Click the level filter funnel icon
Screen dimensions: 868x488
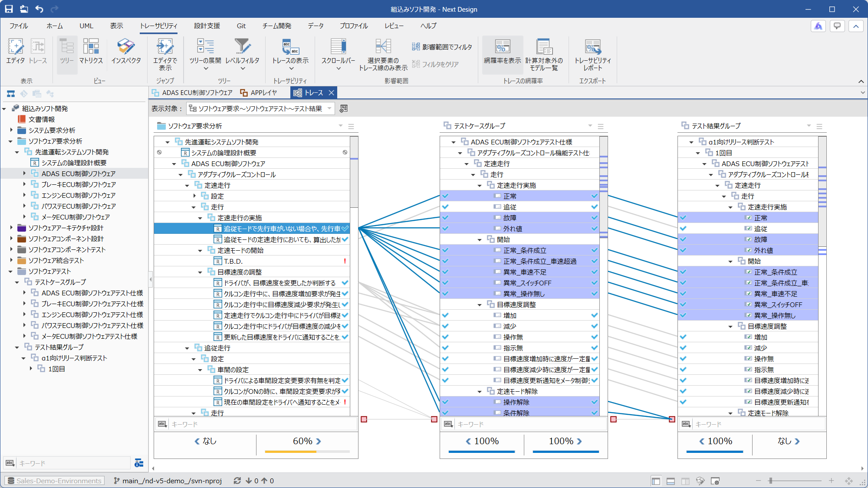click(x=242, y=47)
